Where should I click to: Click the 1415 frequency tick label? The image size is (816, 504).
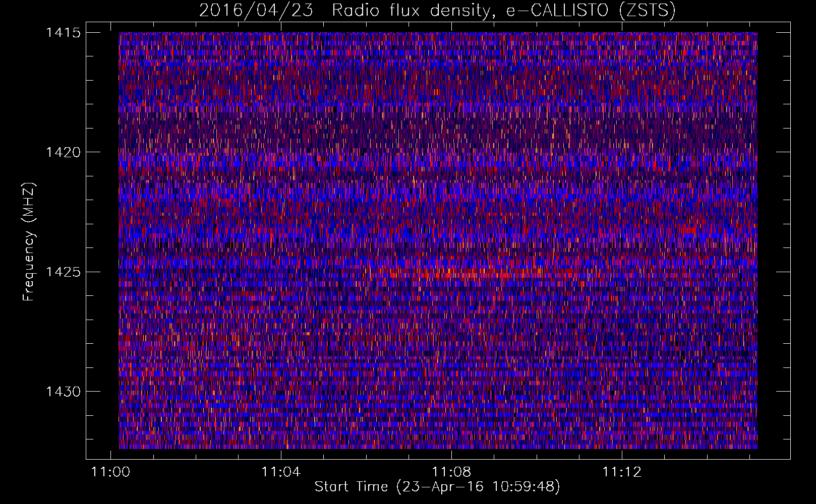point(64,33)
